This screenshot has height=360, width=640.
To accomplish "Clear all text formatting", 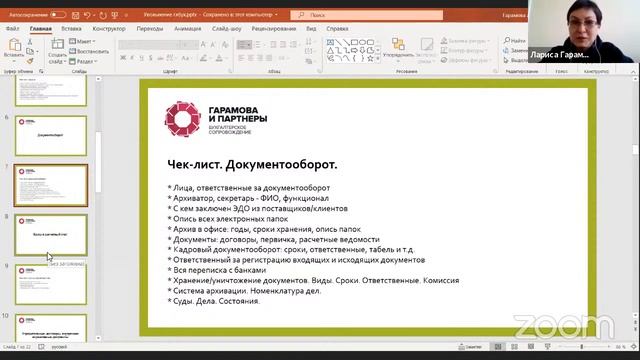I will (225, 44).
